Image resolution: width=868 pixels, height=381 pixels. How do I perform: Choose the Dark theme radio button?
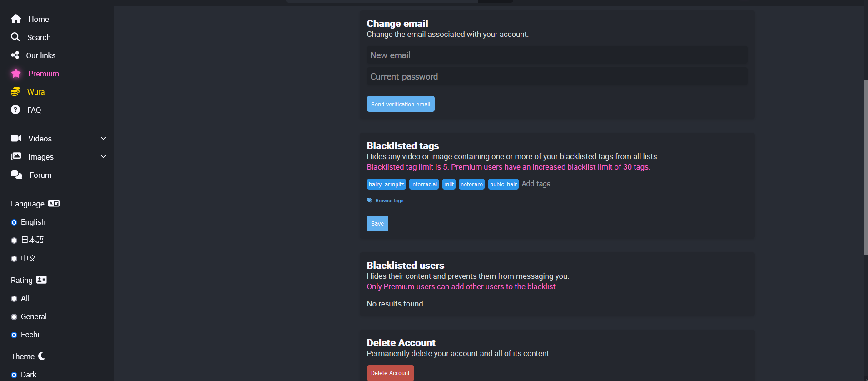14,375
